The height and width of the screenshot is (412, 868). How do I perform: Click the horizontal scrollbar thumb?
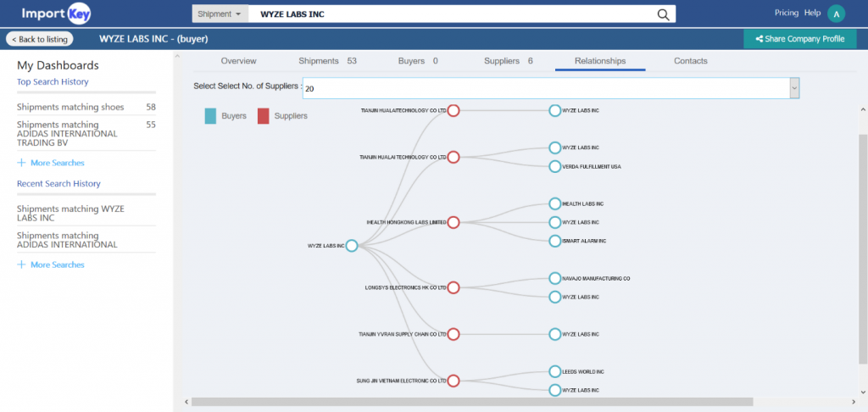click(x=472, y=402)
